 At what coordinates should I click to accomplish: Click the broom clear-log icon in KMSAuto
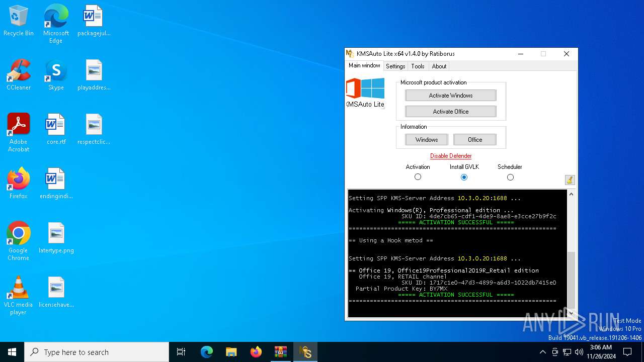570,180
